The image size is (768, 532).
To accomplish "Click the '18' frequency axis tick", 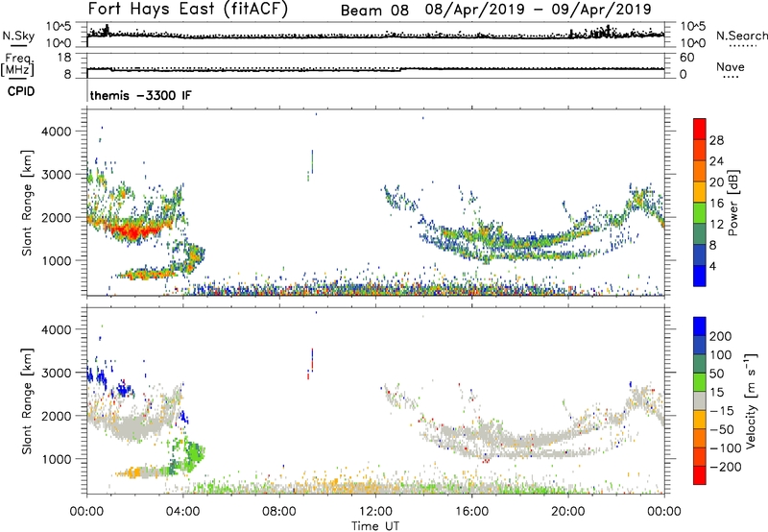I will tap(64, 58).
